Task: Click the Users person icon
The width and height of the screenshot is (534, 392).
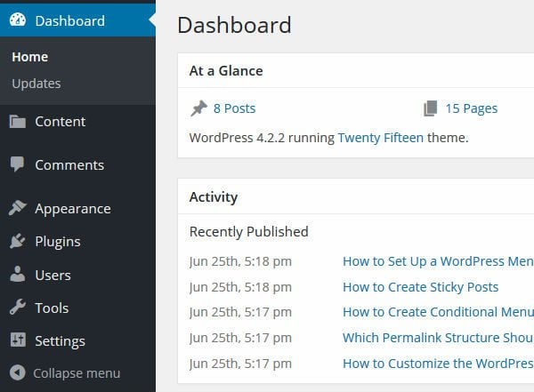Action: point(17,275)
